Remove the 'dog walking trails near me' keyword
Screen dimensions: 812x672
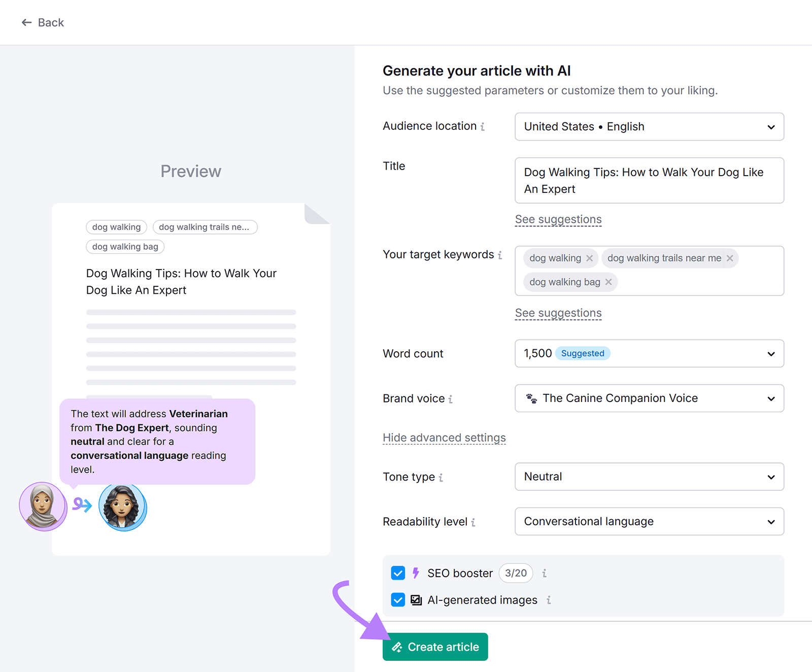click(729, 258)
